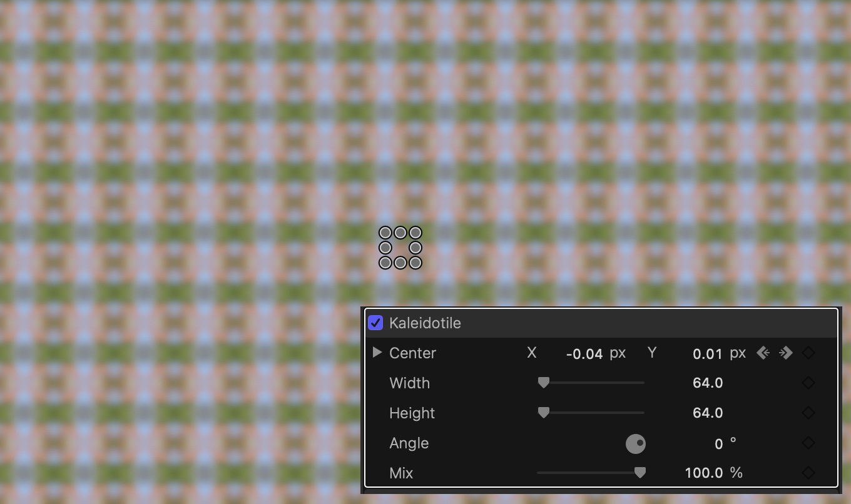
Task: Add a keyframe for Angle
Action: tap(808, 443)
